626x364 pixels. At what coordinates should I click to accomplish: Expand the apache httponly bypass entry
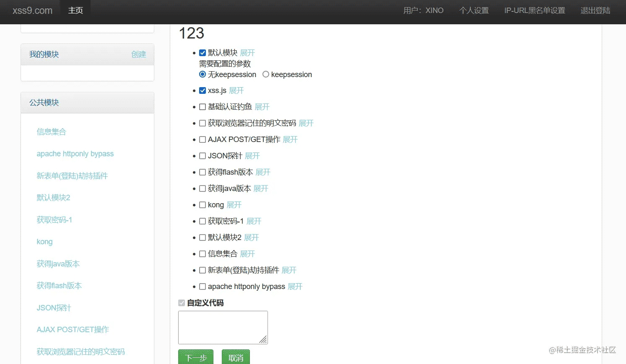(295, 287)
